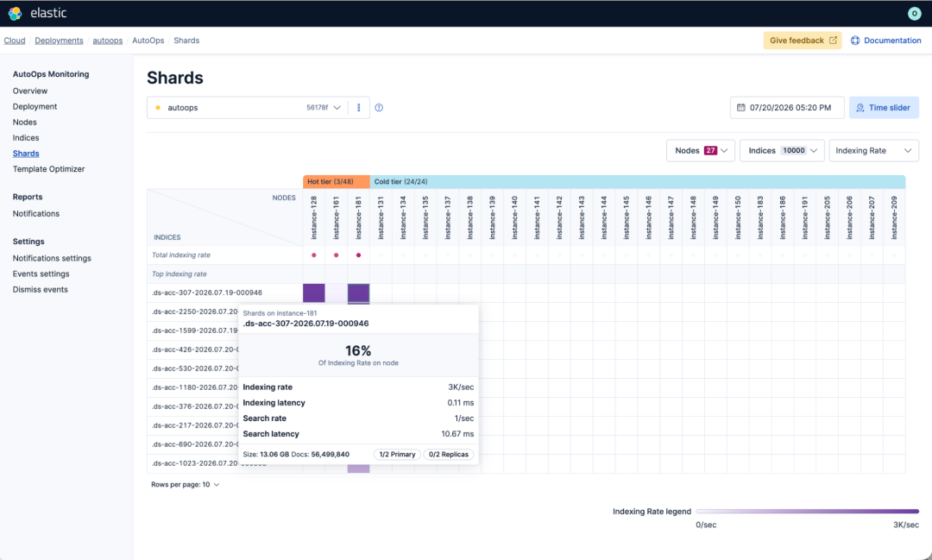Click the external link icon on Give feedback
The width and height of the screenshot is (932, 560).
pyautogui.click(x=833, y=41)
